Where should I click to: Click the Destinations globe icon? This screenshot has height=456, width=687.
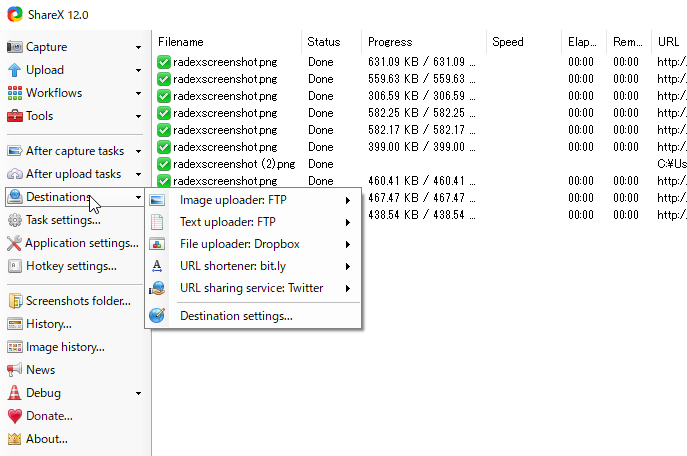pyautogui.click(x=14, y=197)
